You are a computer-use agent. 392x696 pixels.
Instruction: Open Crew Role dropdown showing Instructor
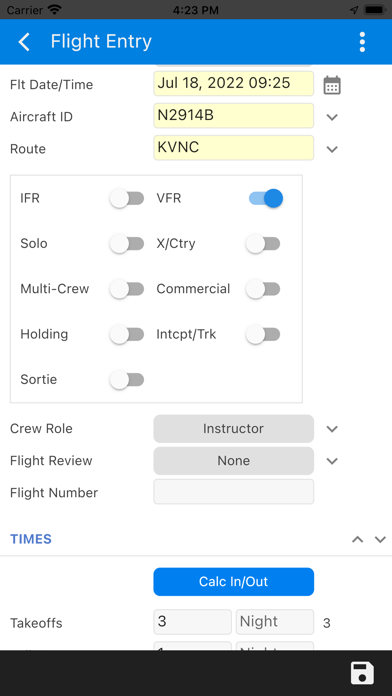coord(234,429)
